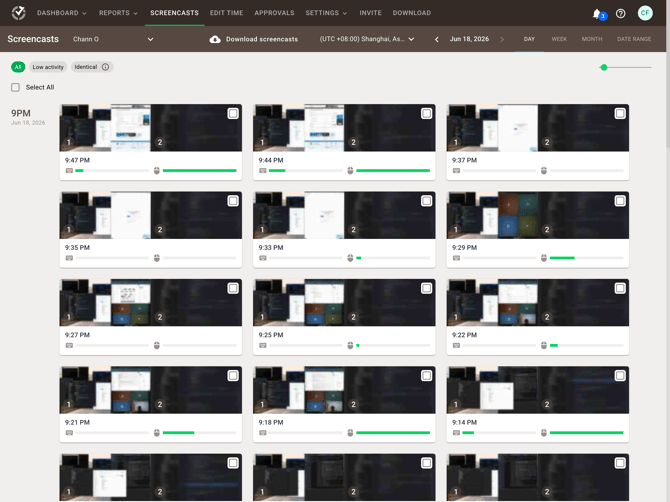Go to Approvals tab

274,13
